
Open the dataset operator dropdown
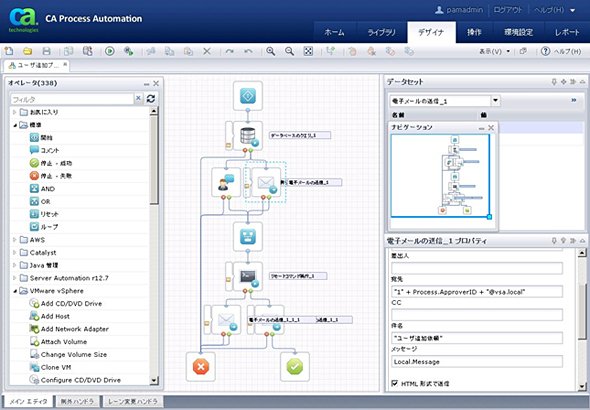coord(496,100)
